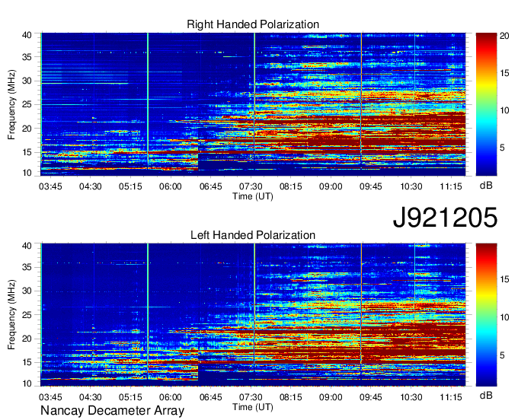Click 09:00 time tick under Left Handed plot
This screenshot has width=518, height=420.
pyautogui.click(x=331, y=397)
